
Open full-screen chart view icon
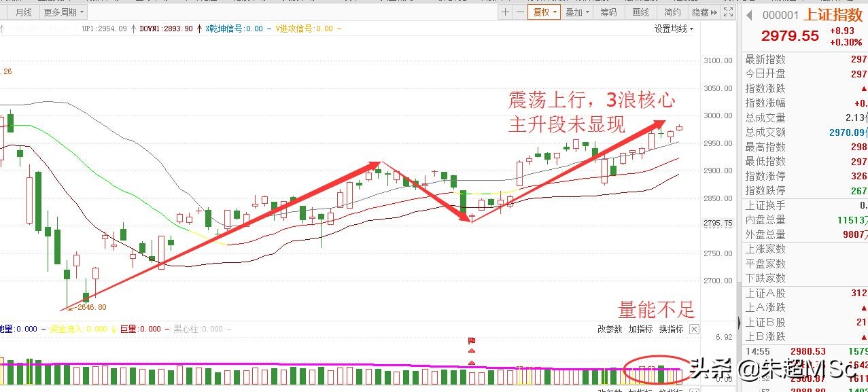[728, 12]
